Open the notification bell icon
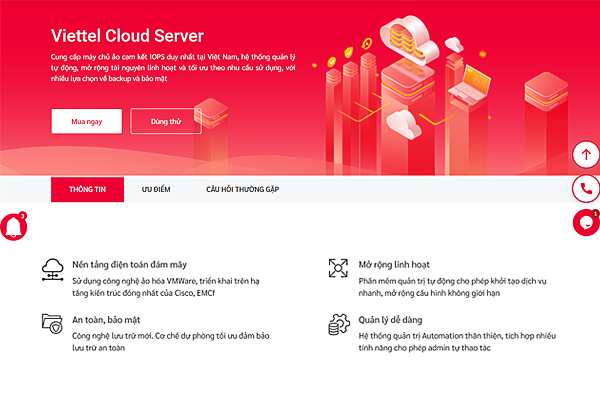Image resolution: width=600 pixels, height=400 pixels. pyautogui.click(x=14, y=227)
